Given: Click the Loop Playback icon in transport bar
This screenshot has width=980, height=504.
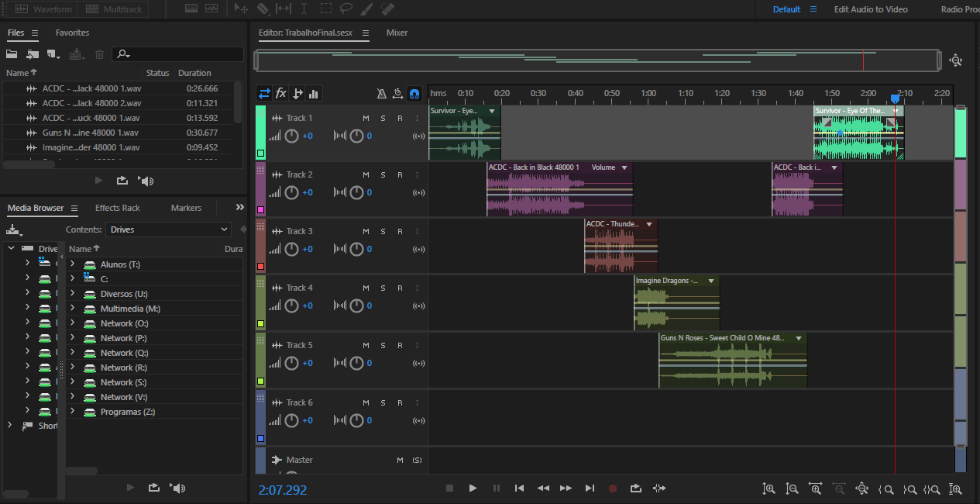Looking at the screenshot, I should [x=636, y=488].
